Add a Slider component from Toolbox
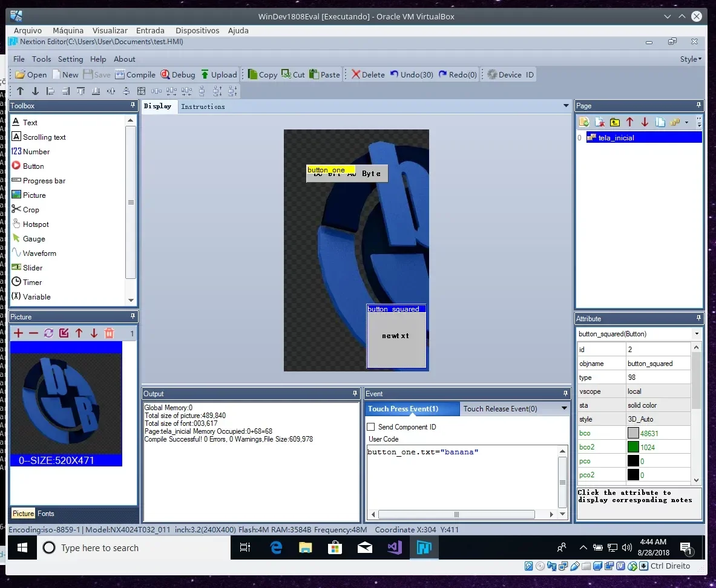Image resolution: width=716 pixels, height=588 pixels. pos(27,267)
